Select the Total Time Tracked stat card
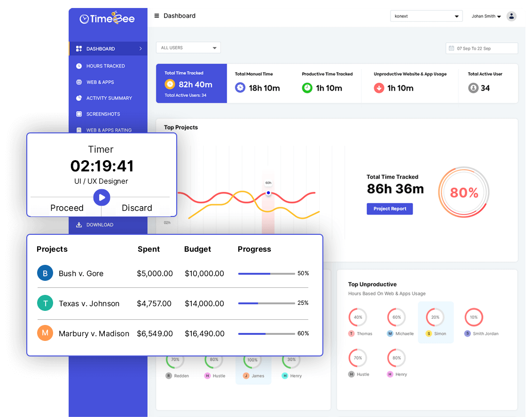532x417 pixels. click(x=191, y=83)
